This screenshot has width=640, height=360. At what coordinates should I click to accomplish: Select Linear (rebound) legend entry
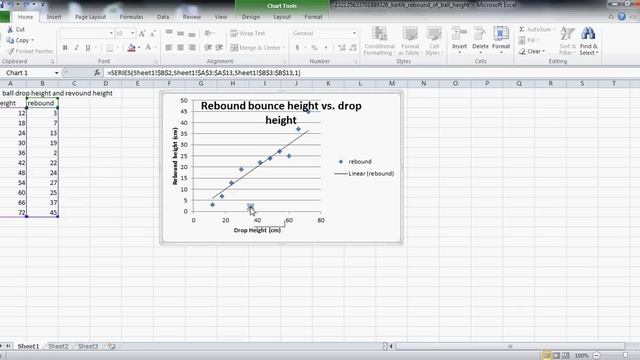[364, 173]
